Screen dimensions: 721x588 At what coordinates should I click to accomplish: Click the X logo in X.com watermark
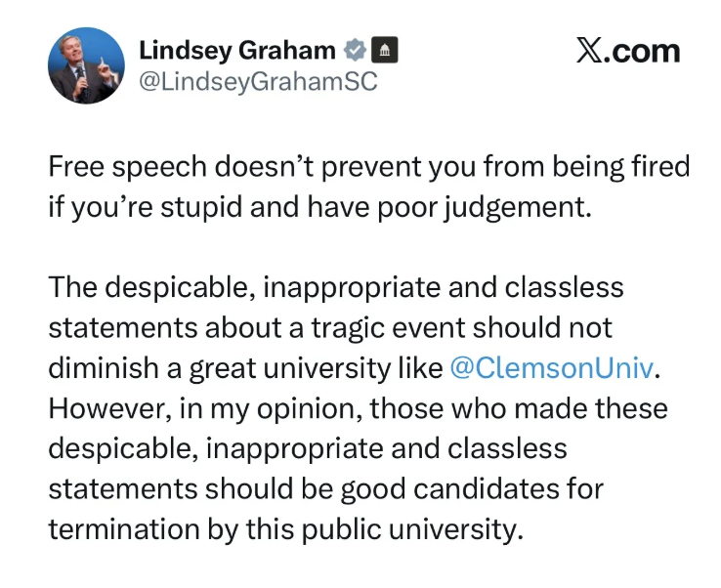(x=587, y=51)
